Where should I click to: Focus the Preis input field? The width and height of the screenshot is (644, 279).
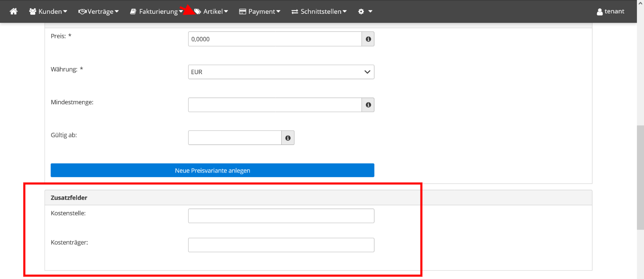pyautogui.click(x=275, y=39)
